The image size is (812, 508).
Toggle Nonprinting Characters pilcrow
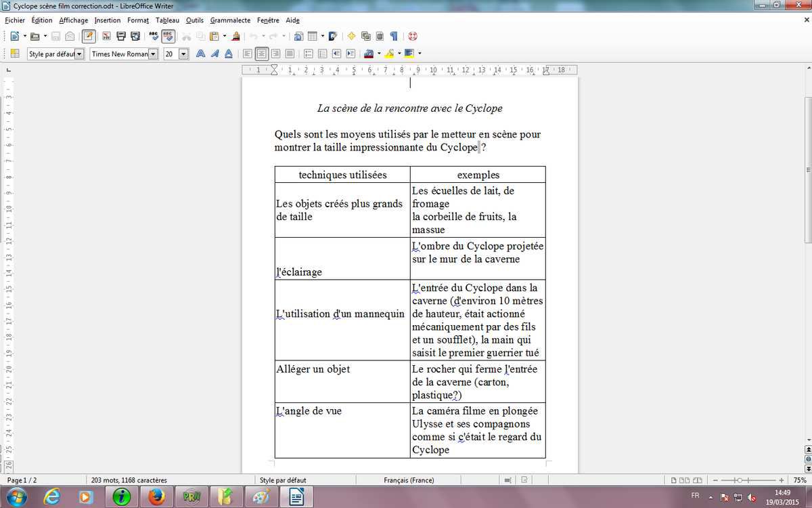click(x=394, y=36)
